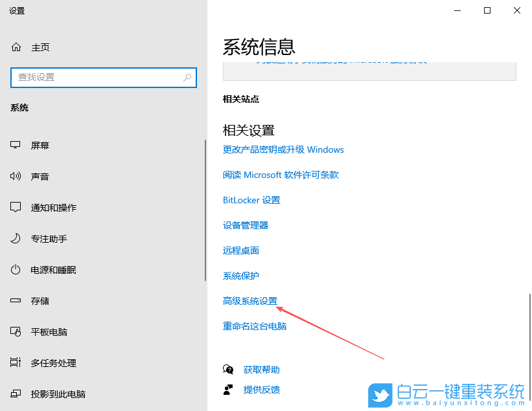
Task: Open the 远程桌面 link
Action: (x=240, y=250)
